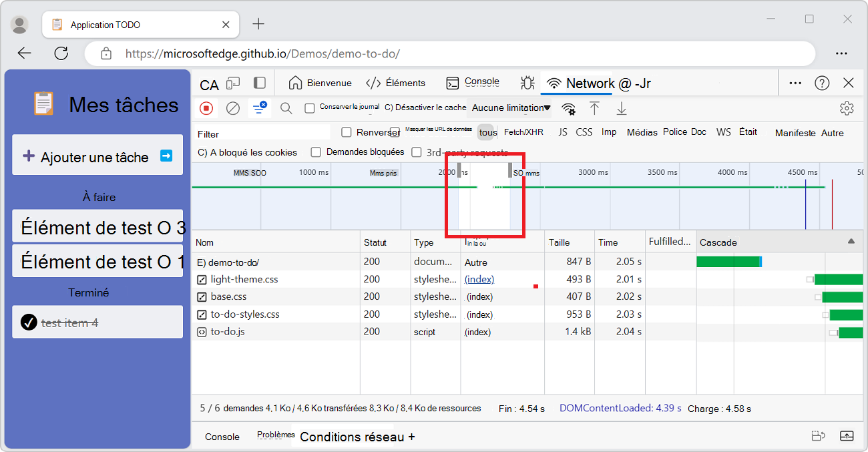Switch to the Éléments tab
Screen dimensions: 868x452
[x=395, y=83]
